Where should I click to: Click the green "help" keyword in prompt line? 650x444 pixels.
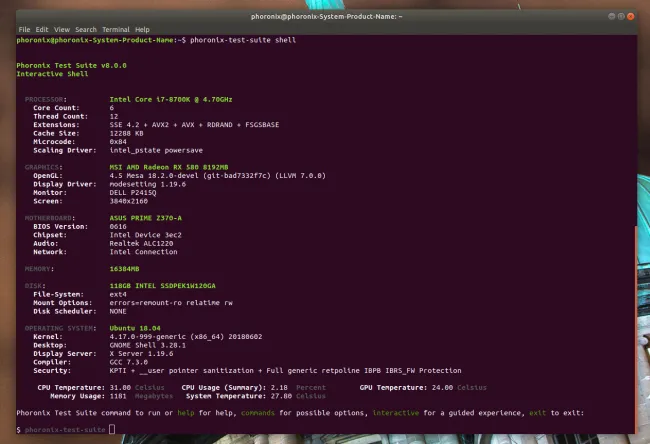186,413
